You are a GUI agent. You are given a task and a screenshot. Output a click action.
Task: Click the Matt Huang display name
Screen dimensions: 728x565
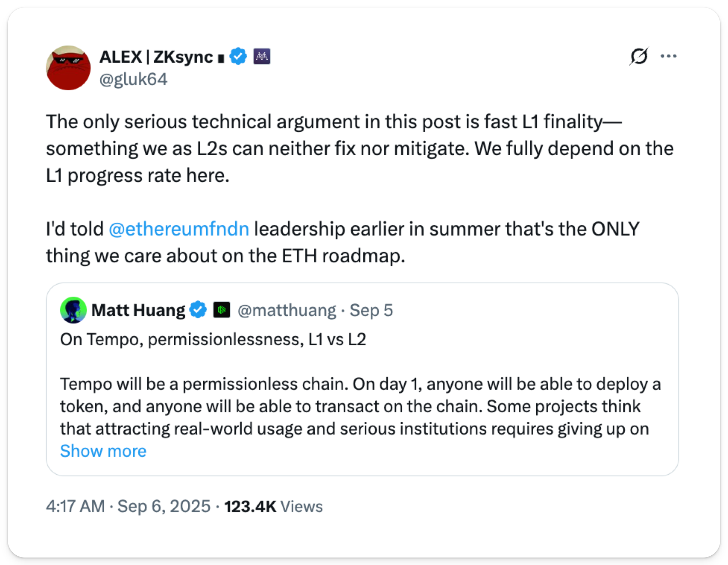pyautogui.click(x=138, y=310)
